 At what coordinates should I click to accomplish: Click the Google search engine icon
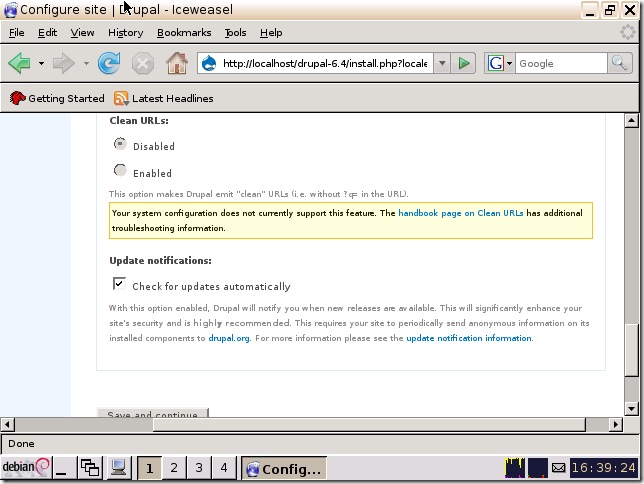point(495,63)
